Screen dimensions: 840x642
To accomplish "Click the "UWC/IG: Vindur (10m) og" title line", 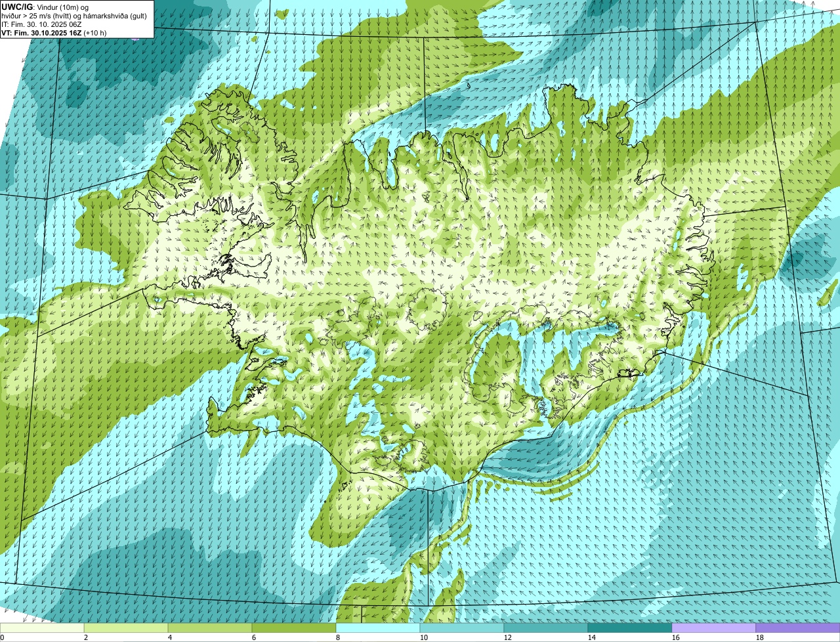I will pos(45,7).
